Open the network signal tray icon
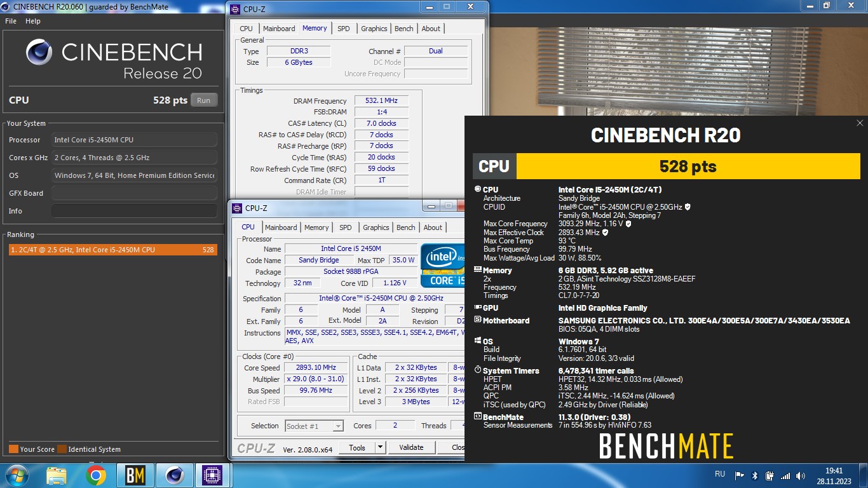868x488 pixels. (x=785, y=475)
